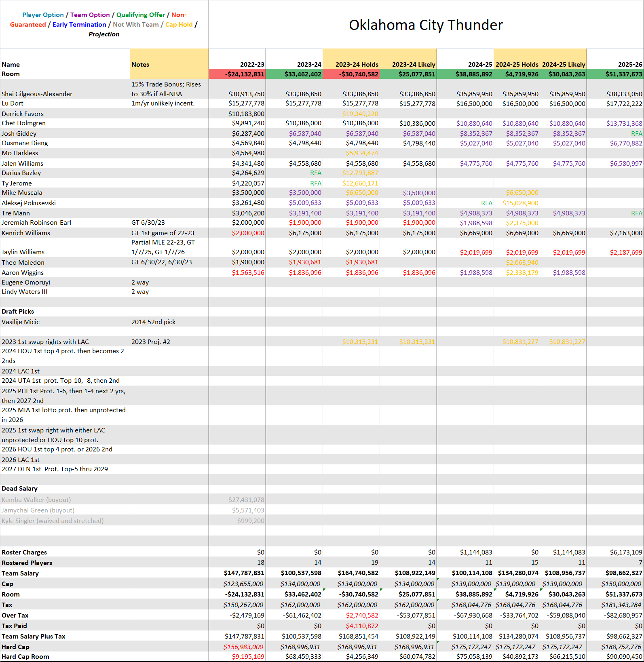Click the 2014 52nd pick note
This screenshot has width=644, height=662.
[153, 322]
